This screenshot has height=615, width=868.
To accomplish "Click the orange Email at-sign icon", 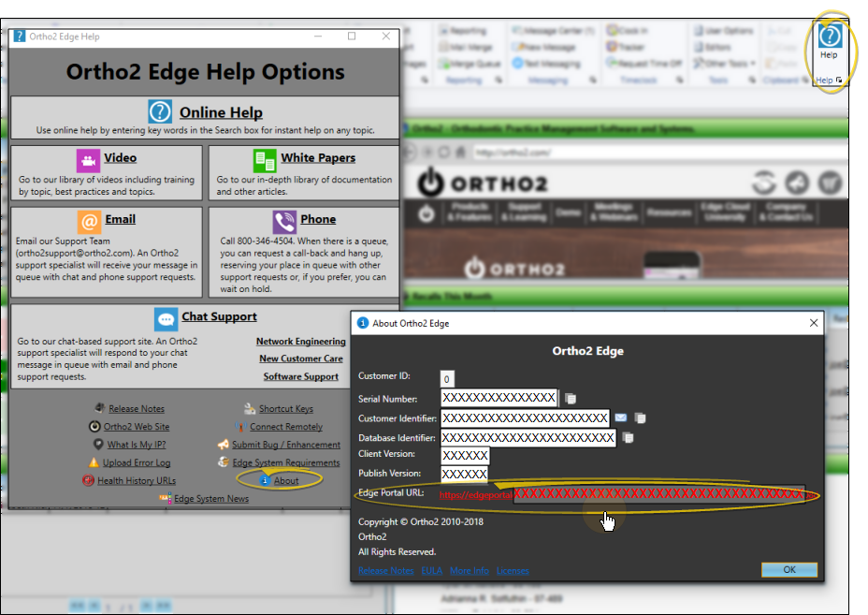I will coord(89,222).
